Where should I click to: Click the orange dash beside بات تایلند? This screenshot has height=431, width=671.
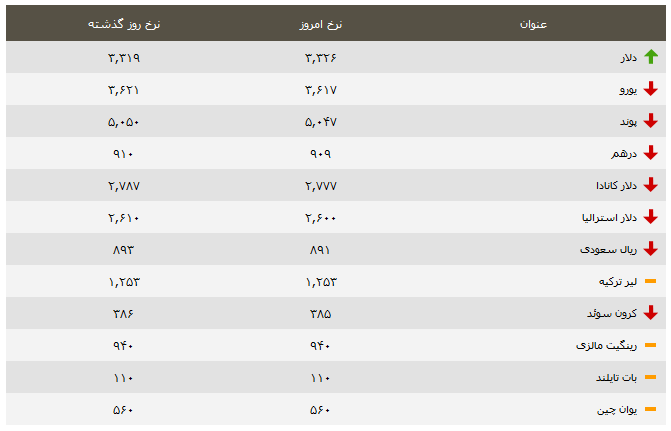[x=650, y=377]
